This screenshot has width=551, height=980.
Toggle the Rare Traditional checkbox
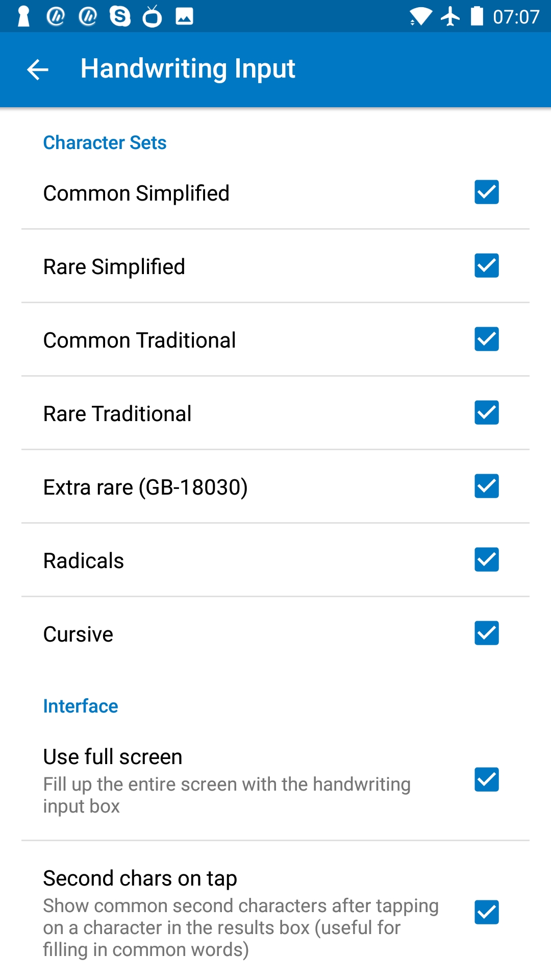(486, 412)
